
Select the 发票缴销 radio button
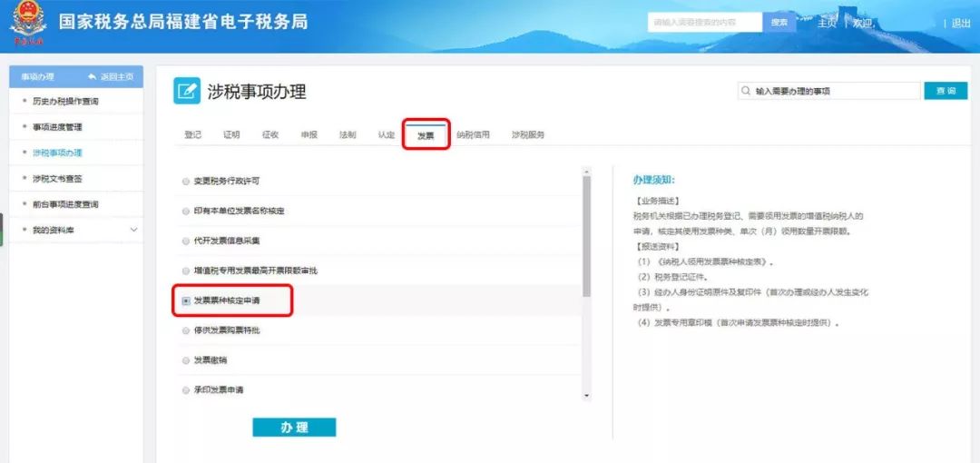pyautogui.click(x=186, y=360)
